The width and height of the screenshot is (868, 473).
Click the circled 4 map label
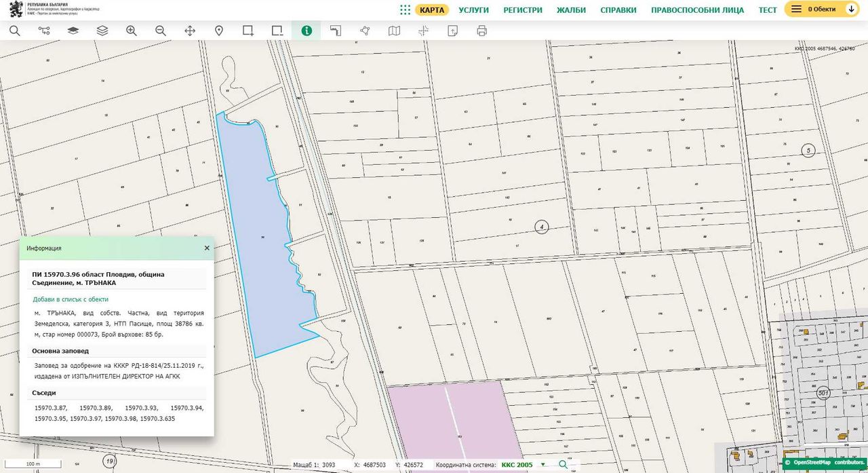pos(540,227)
